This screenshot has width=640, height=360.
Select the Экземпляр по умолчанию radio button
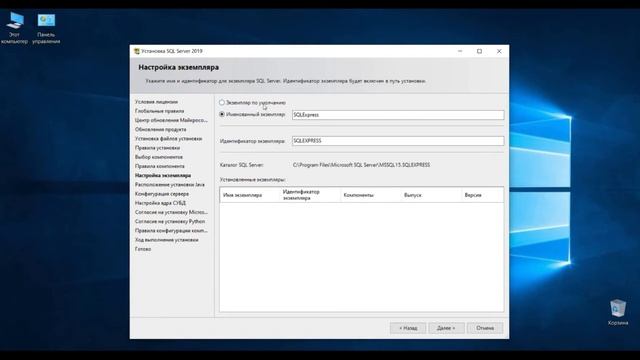pos(222,102)
